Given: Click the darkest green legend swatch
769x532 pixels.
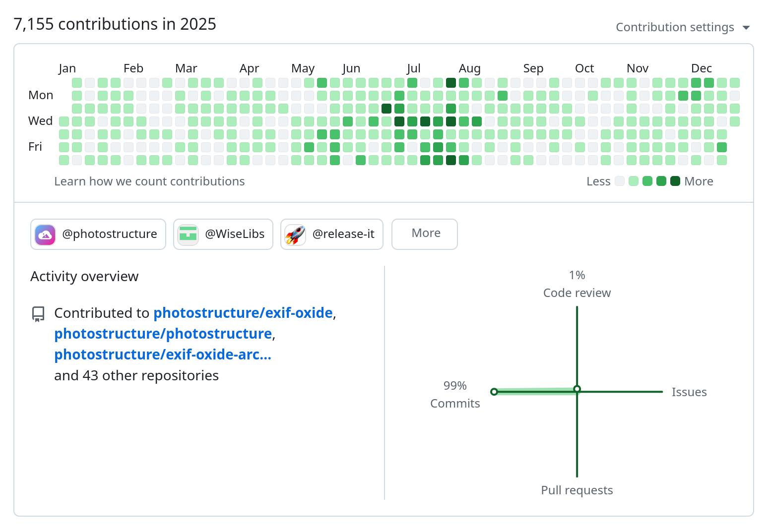Looking at the screenshot, I should tap(675, 181).
